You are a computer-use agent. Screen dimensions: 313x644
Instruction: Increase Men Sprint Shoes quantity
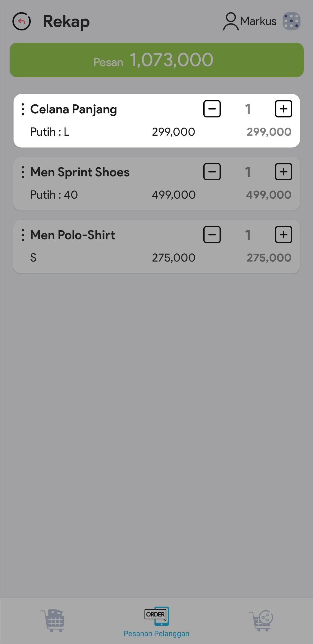pos(283,172)
